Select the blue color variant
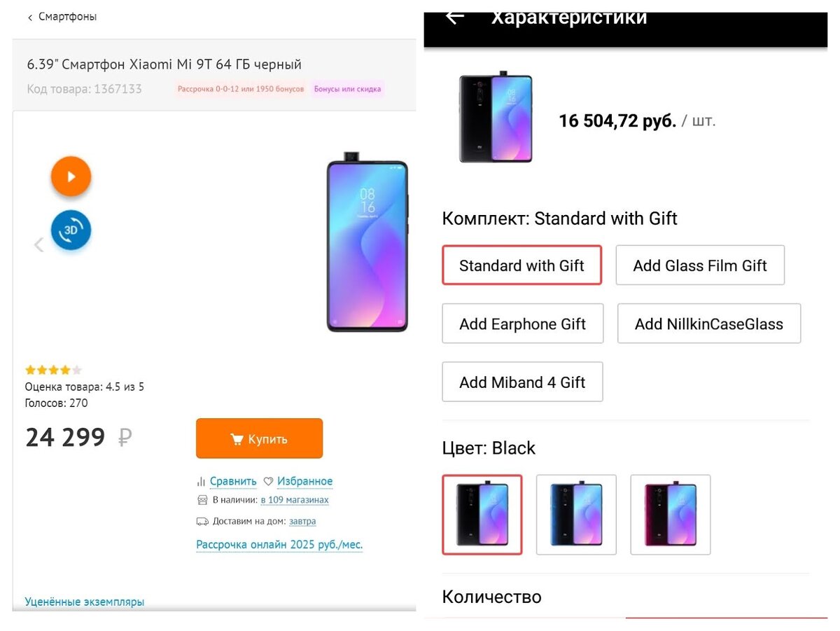Screen dimensions: 840x631 coord(575,514)
